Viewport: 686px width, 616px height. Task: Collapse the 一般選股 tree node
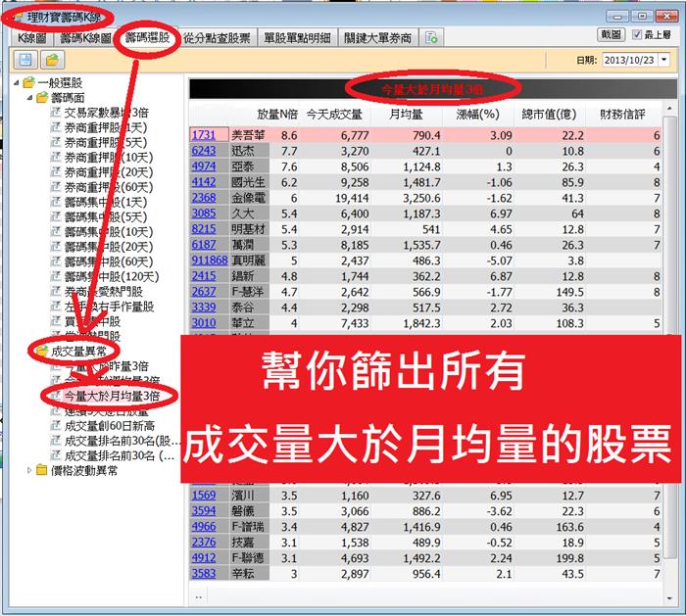[17, 82]
